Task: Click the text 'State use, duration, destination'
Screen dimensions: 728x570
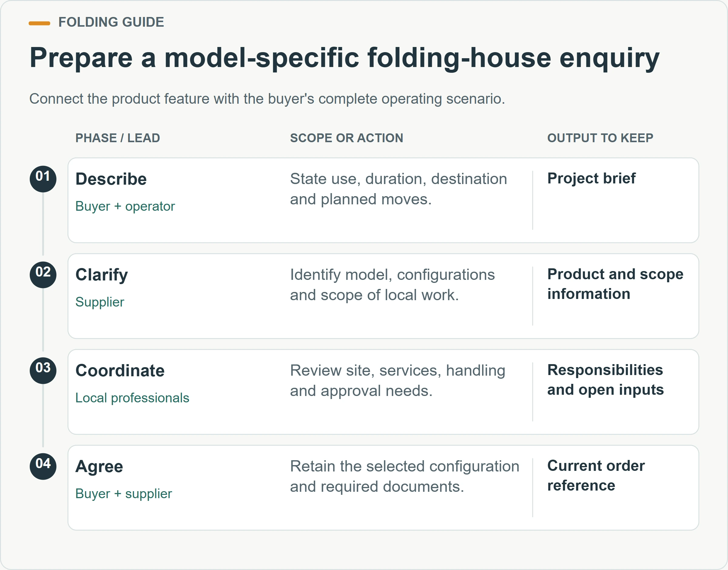Action: (x=399, y=179)
